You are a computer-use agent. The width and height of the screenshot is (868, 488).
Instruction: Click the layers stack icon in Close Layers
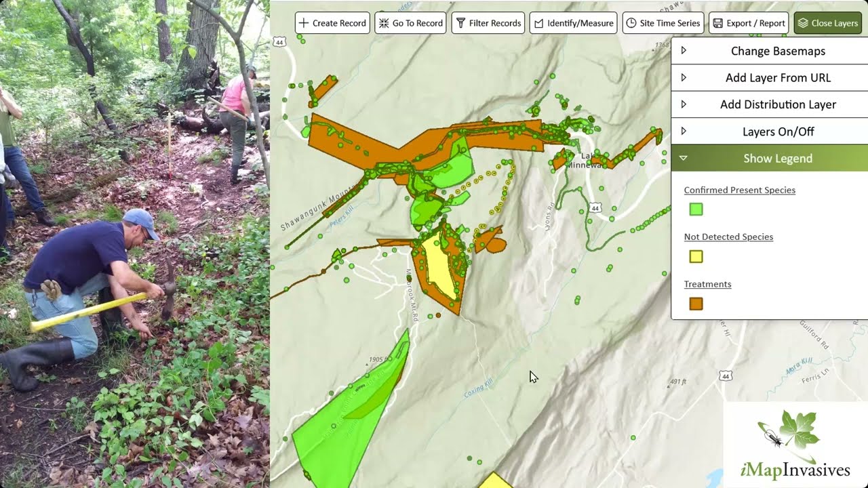(803, 23)
